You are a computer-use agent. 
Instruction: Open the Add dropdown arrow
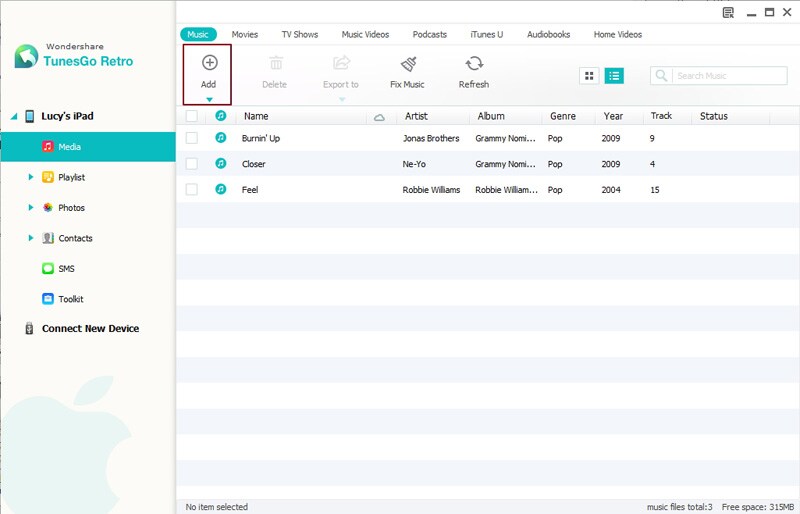[x=209, y=100]
